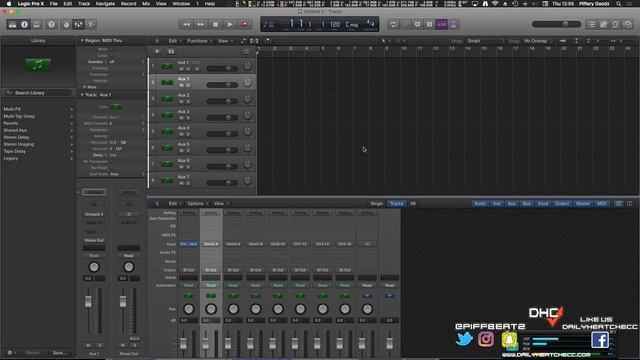Toggle the Inspector button
Image resolution: width=640 pixels, height=360 pixels.
[24, 24]
